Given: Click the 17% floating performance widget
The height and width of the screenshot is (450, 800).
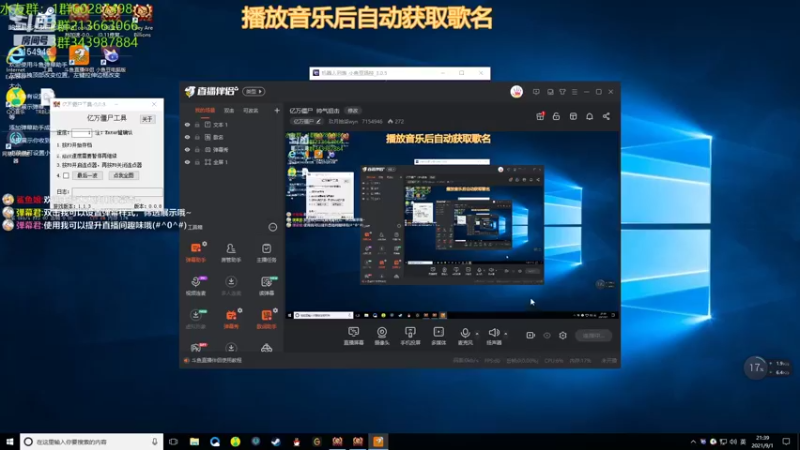Looking at the screenshot, I should click(756, 367).
